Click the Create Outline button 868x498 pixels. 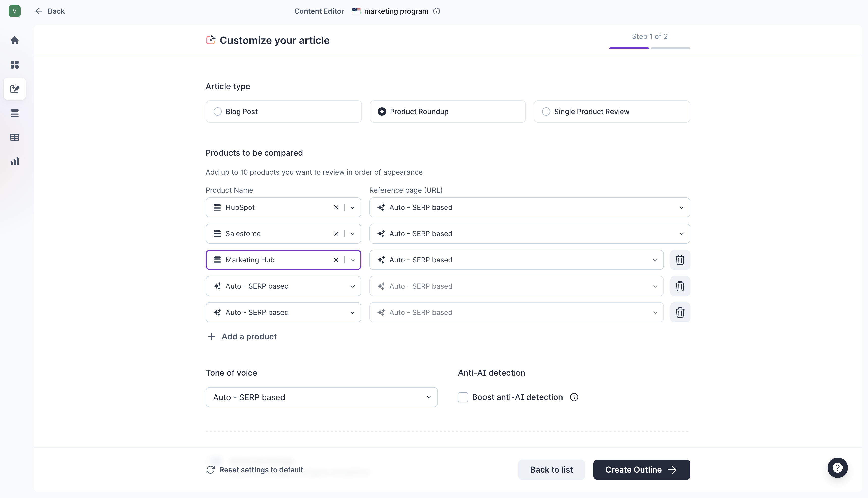641,469
